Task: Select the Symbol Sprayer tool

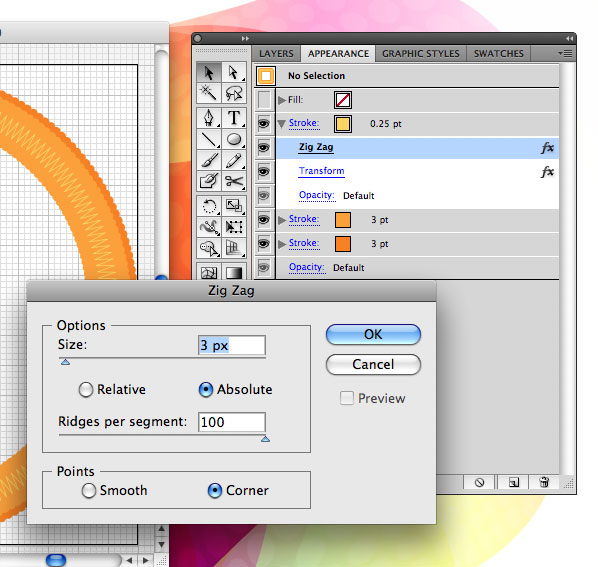Action: tap(209, 249)
